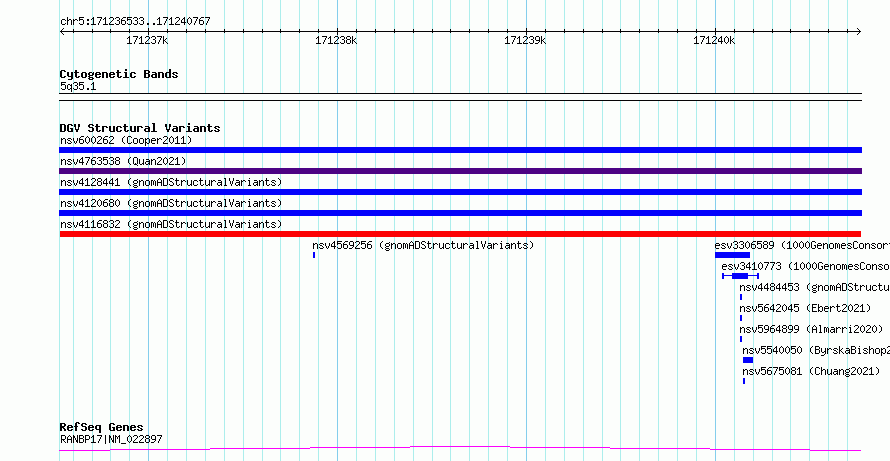Viewport: 890px width, 461px height.
Task: Click the blue tick under nsv5675081
Action: click(x=744, y=381)
